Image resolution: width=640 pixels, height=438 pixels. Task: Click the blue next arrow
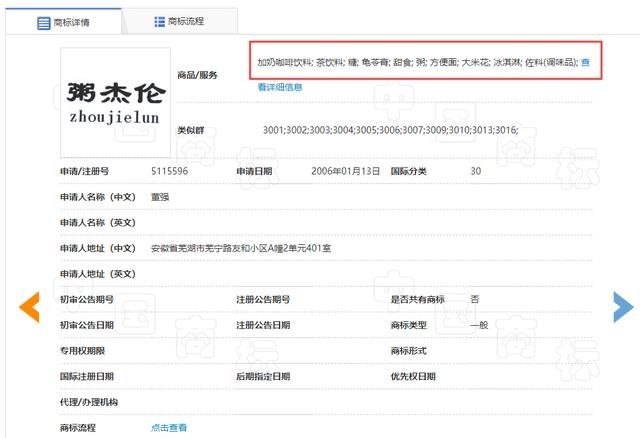pyautogui.click(x=623, y=307)
